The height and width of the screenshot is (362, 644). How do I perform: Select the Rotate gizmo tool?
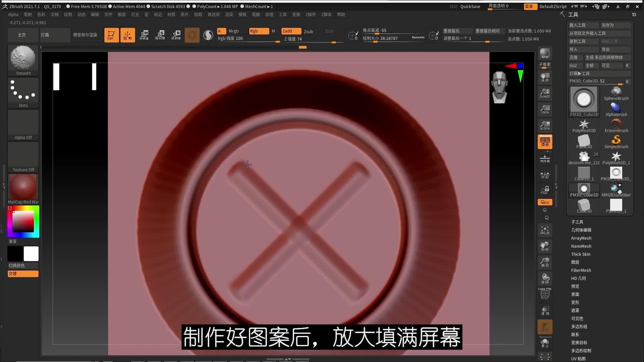(176, 35)
